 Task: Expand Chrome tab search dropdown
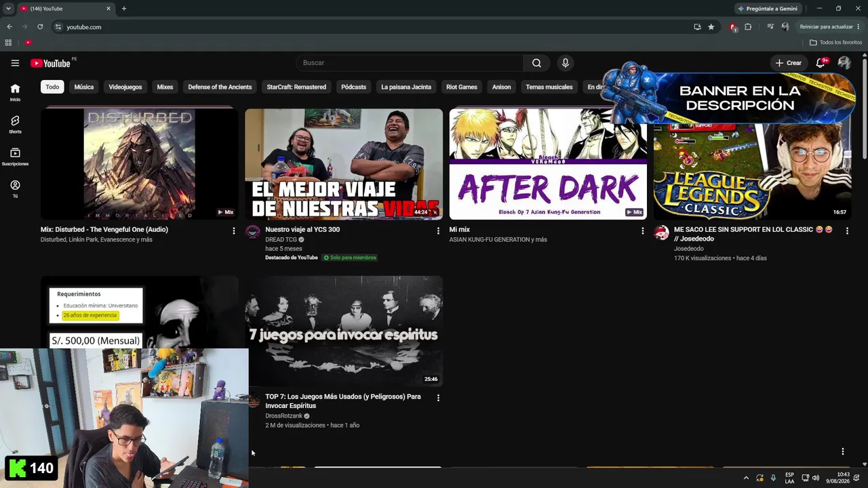(8, 9)
